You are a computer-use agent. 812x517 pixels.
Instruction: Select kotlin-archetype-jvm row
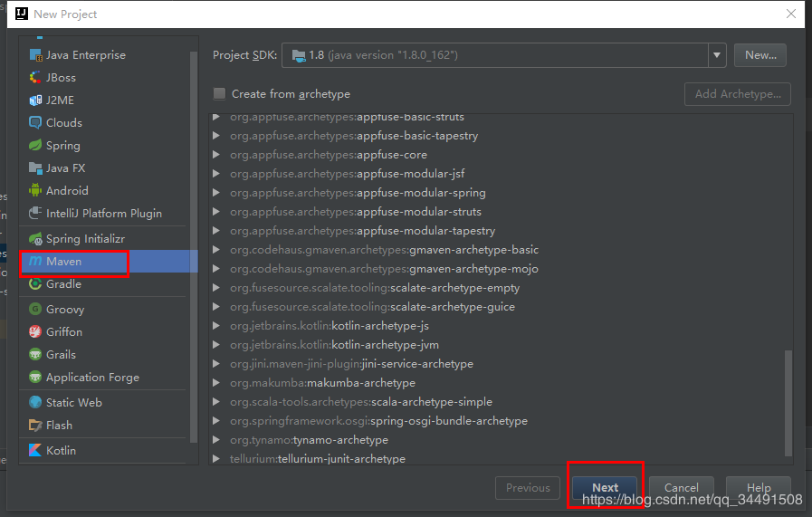501,345
